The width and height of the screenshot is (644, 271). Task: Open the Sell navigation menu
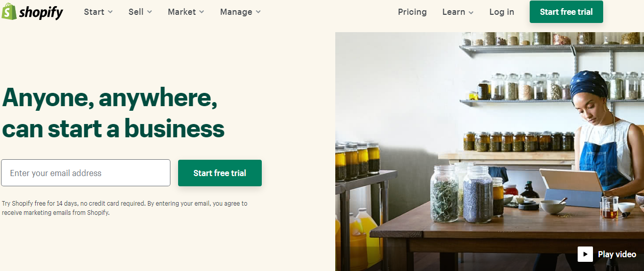click(136, 12)
